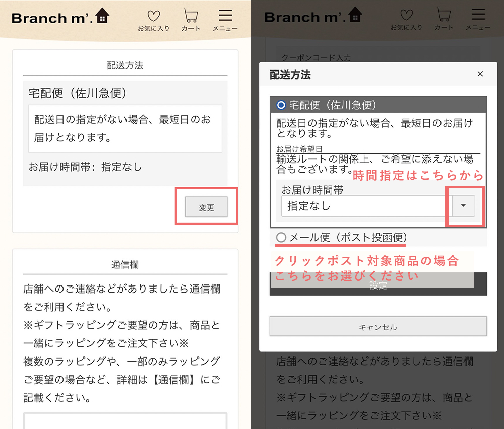This screenshot has width=504, height=429.
Task: Open the カート icon in left panel
Action: tap(191, 19)
